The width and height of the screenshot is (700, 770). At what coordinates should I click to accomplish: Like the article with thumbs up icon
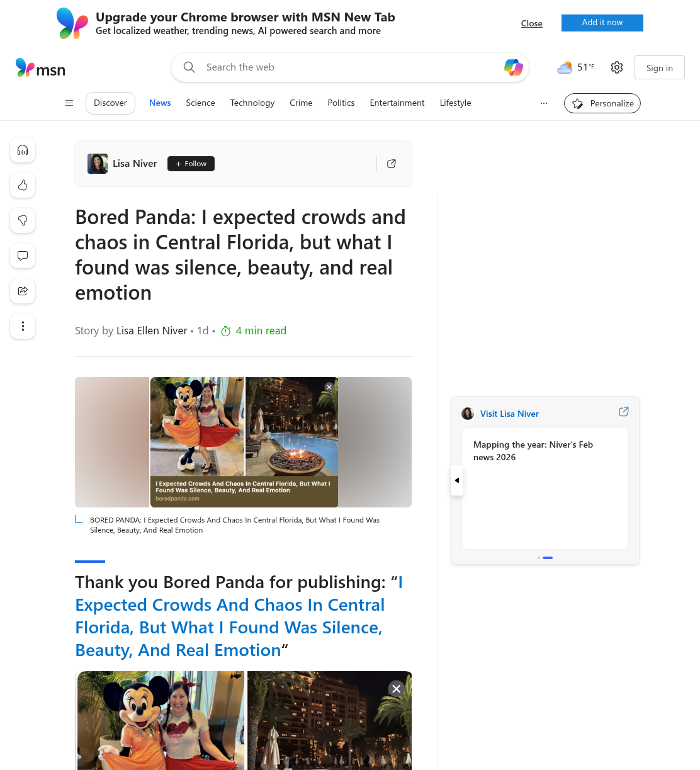tap(23, 185)
